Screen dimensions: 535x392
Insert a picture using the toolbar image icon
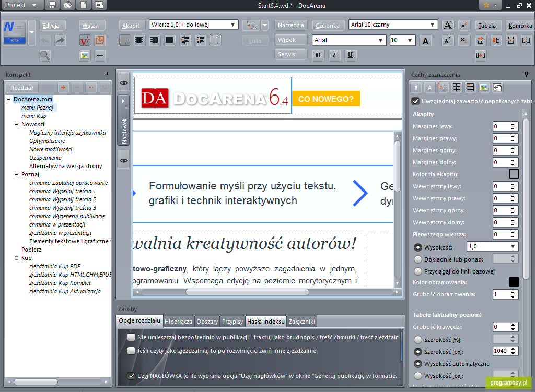85,55
